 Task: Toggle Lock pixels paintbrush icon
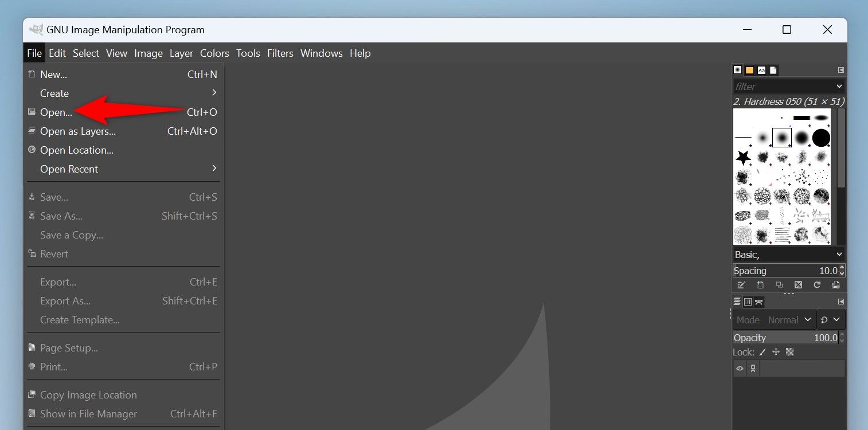763,352
